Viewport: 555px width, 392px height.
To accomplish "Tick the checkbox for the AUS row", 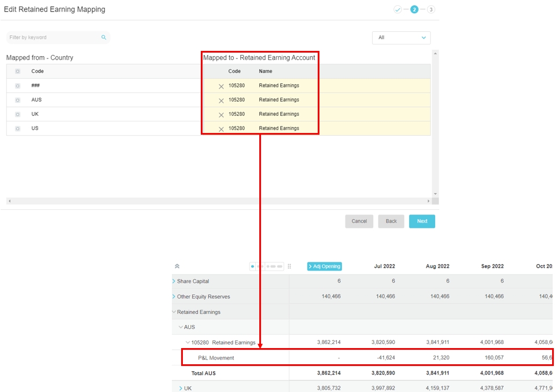I will click(17, 100).
